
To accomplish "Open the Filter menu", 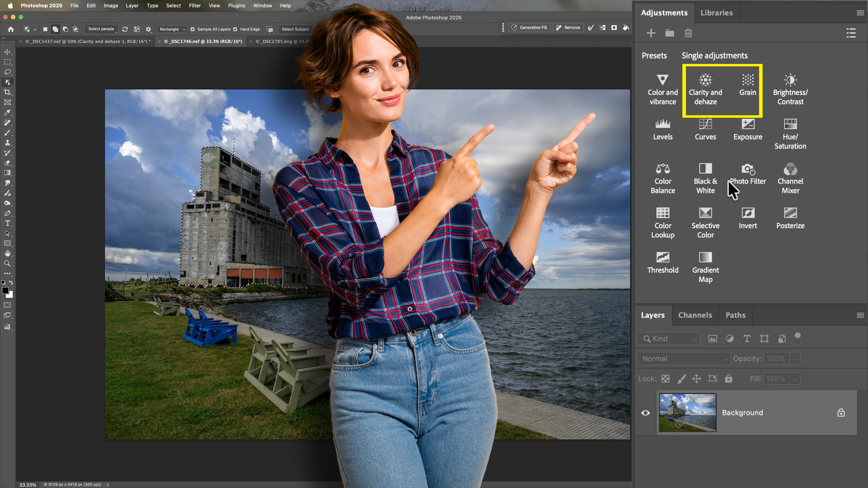I will click(x=195, y=5).
